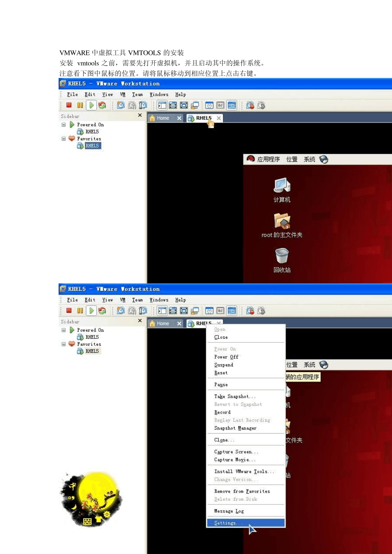Choose Capture Movie... in the context menu
Viewport: 392px width, 554px height.
tap(246, 460)
